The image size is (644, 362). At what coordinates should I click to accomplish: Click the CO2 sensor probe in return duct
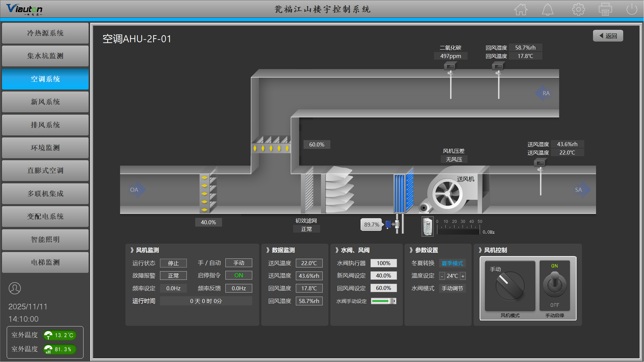pos(450,80)
